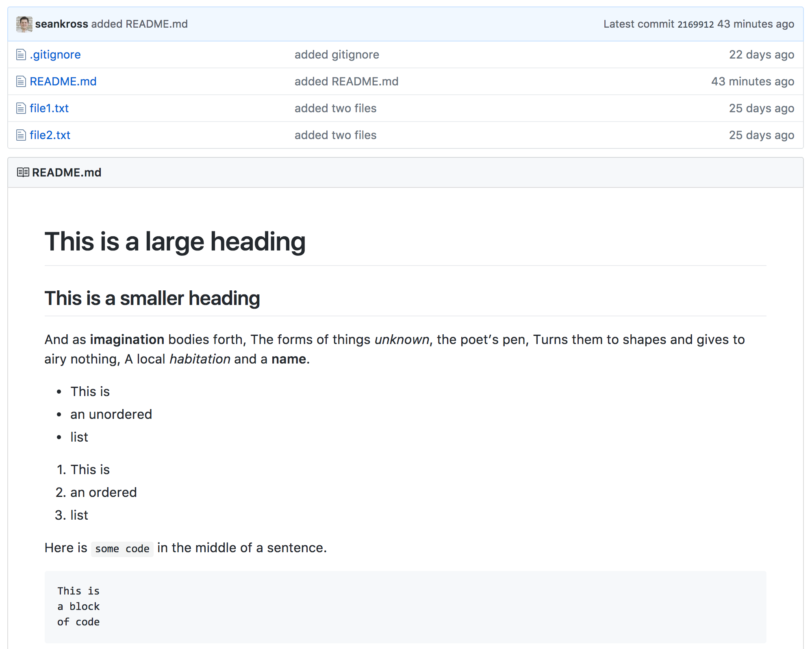Click the inline 'some code' snippet
Viewport: 812px width, 649px height.
122,549
